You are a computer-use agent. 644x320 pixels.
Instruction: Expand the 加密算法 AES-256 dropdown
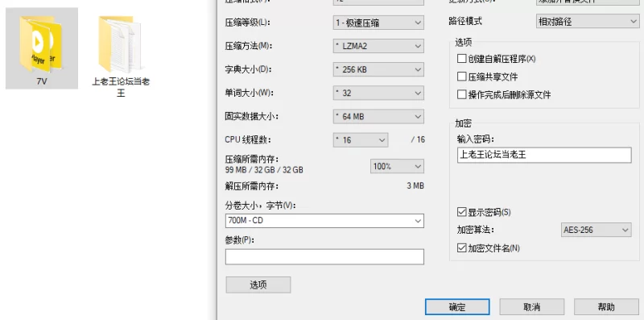596,230
